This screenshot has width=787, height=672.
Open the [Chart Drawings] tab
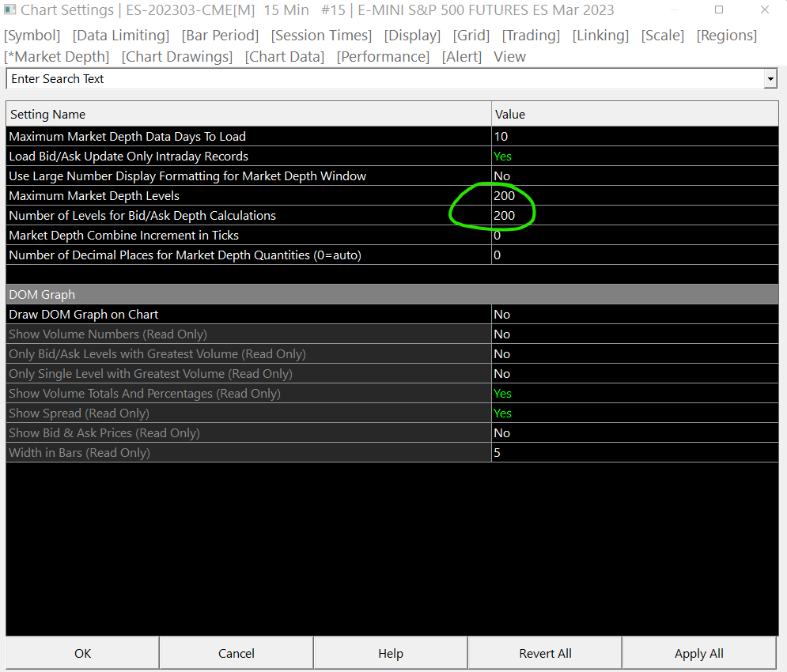point(177,57)
